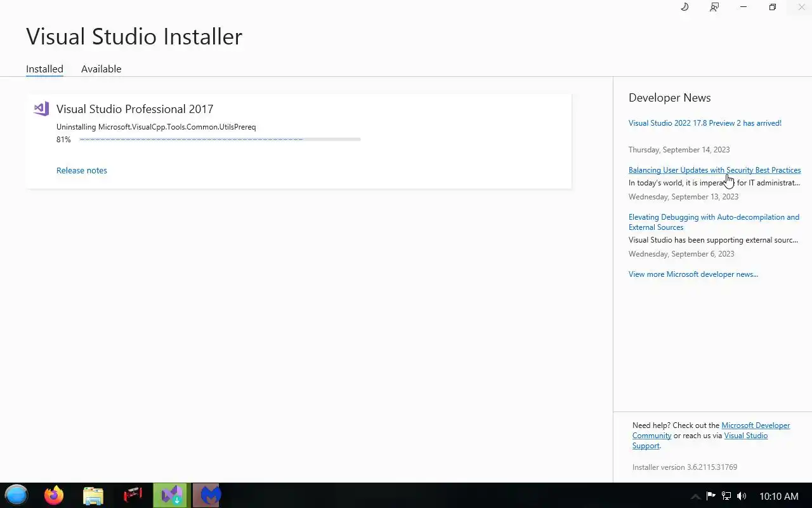Open the red app icon in taskbar
The width and height of the screenshot is (812, 508).
[133, 495]
